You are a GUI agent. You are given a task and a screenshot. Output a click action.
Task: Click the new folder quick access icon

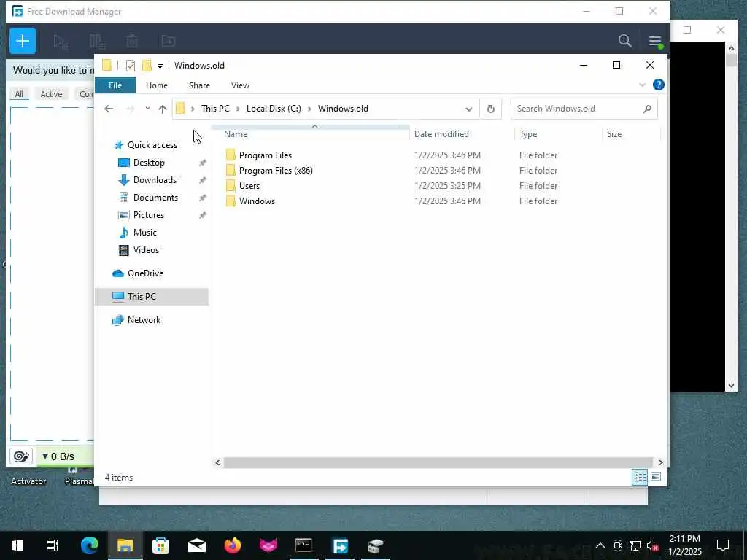pos(147,65)
